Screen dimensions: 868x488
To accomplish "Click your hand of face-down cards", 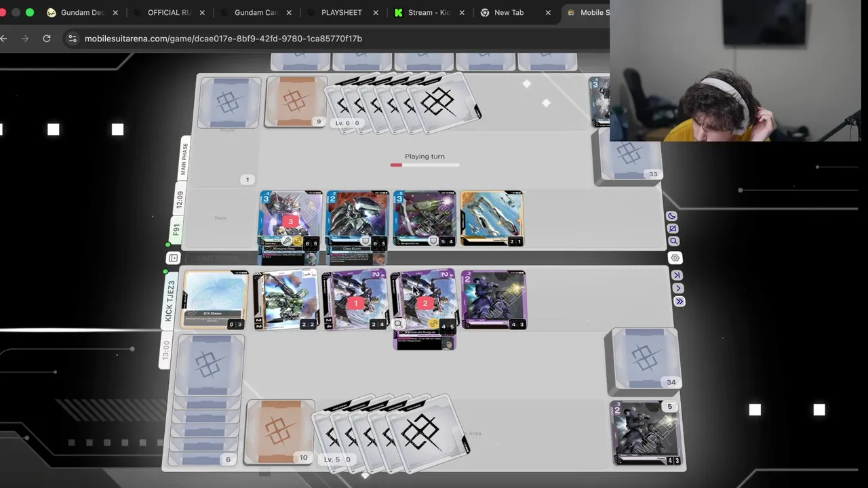I will 392,434.
